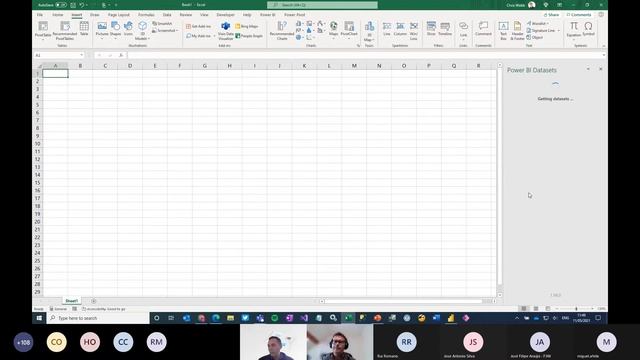Click the SmartArt button

[x=162, y=24]
